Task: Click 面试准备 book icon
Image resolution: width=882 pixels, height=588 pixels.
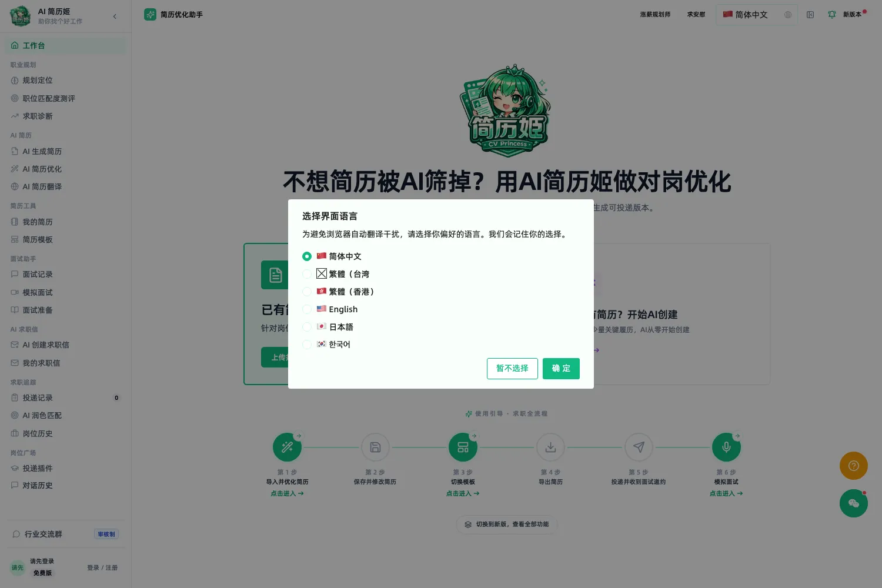Action: tap(15, 310)
